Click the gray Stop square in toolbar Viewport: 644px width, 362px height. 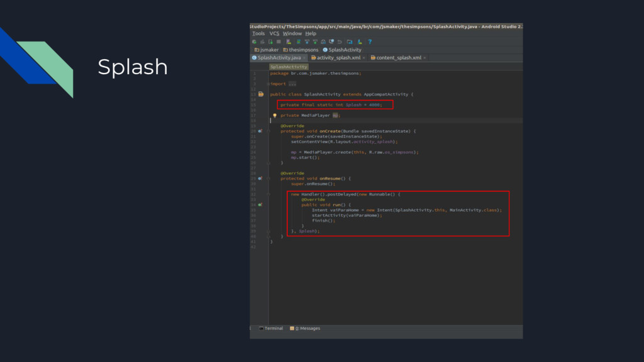(x=279, y=41)
